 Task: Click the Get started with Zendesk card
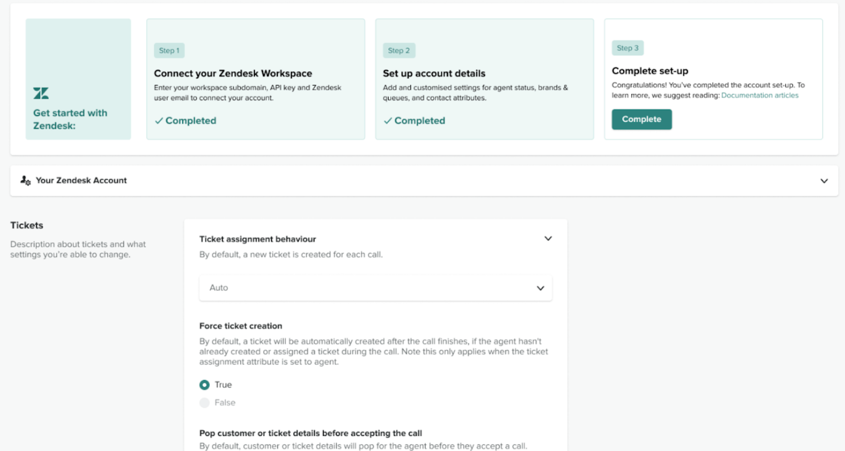pyautogui.click(x=78, y=79)
